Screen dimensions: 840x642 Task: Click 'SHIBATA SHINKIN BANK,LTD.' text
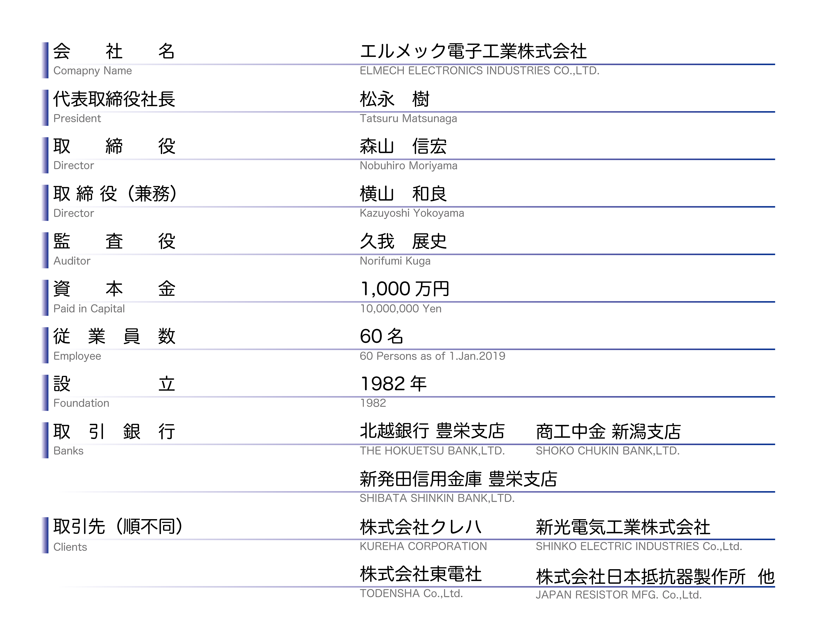tap(437, 498)
